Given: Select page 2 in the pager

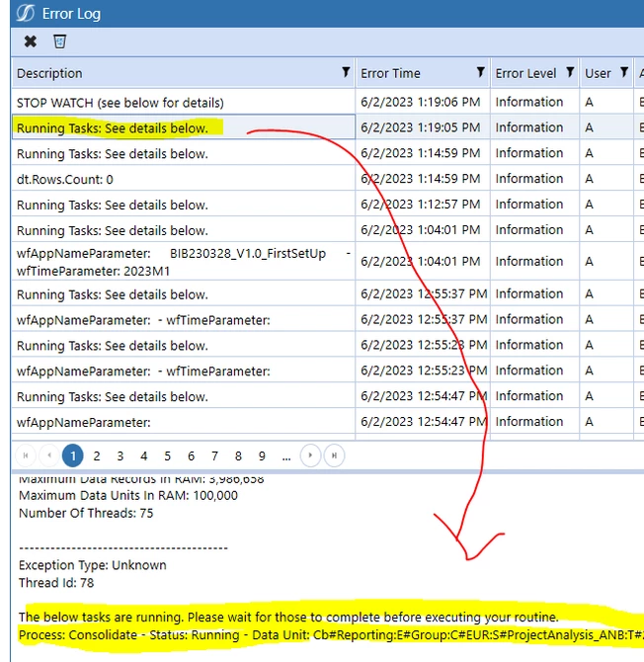Looking at the screenshot, I should 97,455.
